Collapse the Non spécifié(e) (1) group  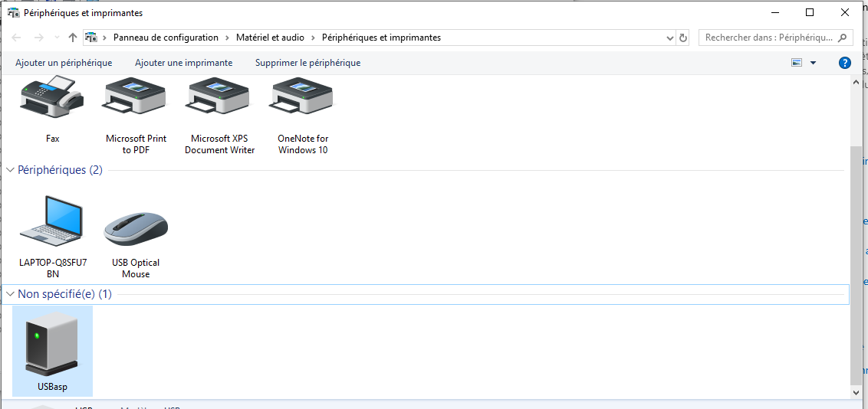click(10, 294)
